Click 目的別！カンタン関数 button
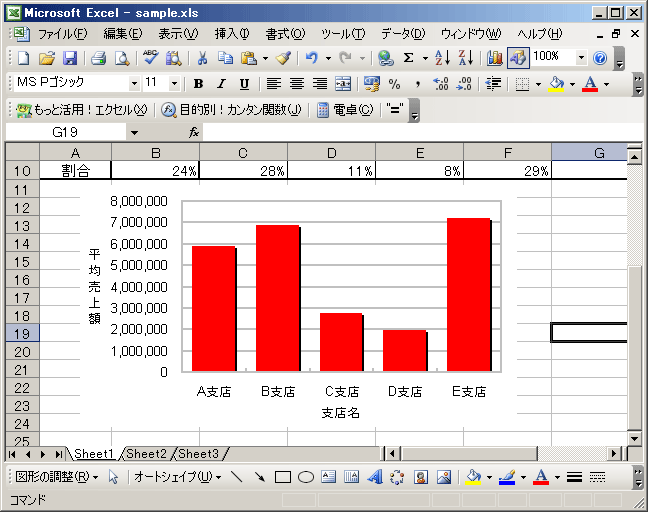648x512 pixels. (x=231, y=110)
